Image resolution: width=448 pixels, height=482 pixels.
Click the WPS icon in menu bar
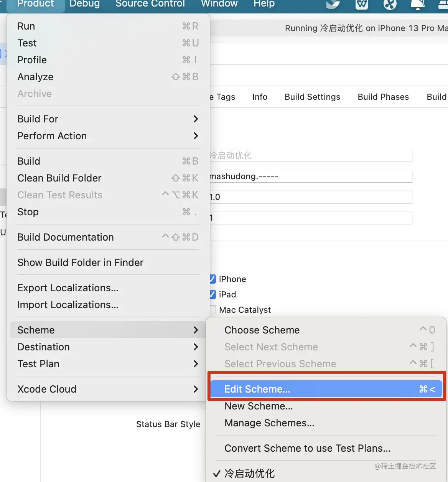[x=361, y=4]
